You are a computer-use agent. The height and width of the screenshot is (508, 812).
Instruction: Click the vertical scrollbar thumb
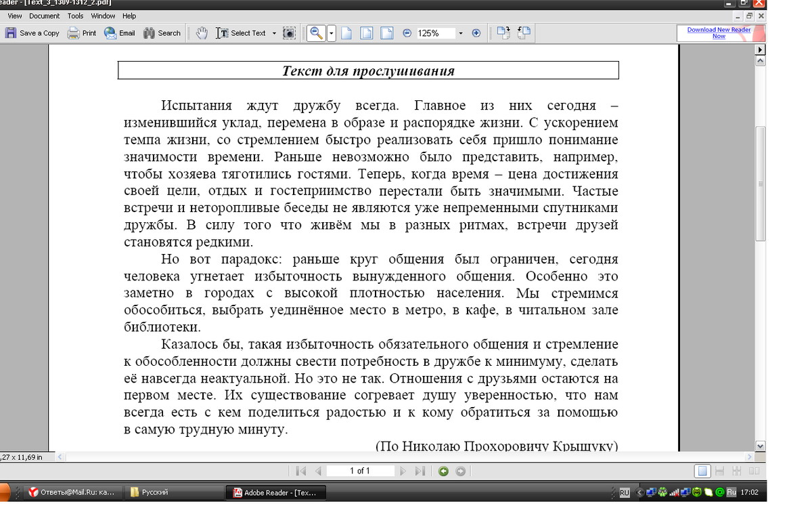[761, 184]
